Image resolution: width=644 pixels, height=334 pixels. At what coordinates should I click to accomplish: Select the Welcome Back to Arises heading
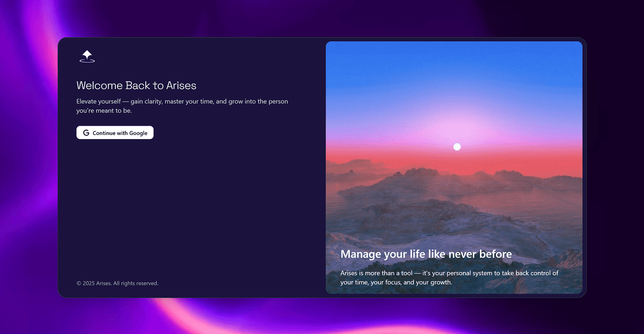tap(136, 85)
